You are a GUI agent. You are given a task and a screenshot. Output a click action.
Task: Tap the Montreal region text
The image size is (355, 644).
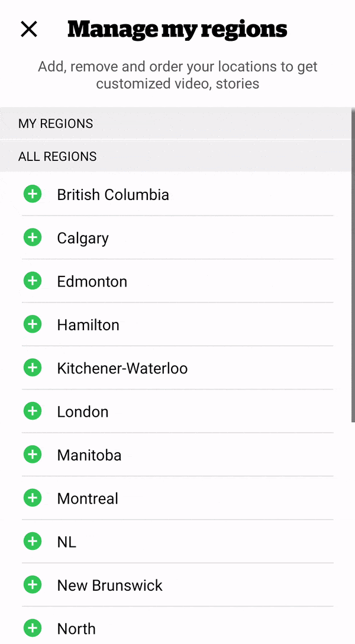pyautogui.click(x=88, y=498)
